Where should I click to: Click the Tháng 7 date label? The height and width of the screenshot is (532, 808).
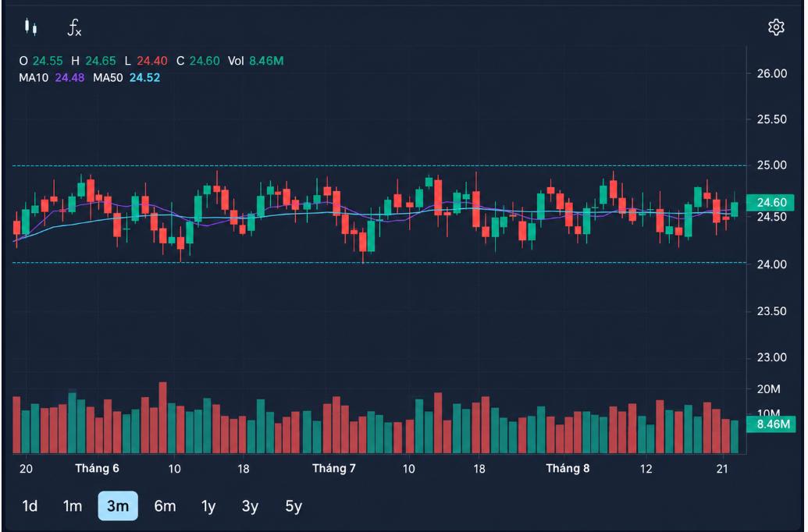point(334,468)
